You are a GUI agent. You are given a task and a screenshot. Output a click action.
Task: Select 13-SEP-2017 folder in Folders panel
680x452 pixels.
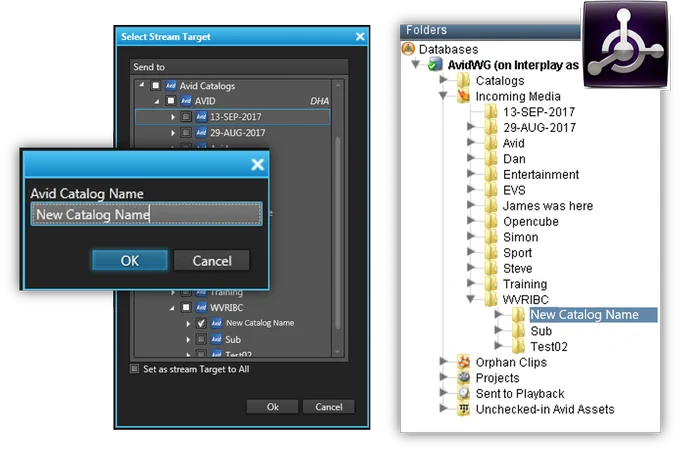[x=539, y=112]
